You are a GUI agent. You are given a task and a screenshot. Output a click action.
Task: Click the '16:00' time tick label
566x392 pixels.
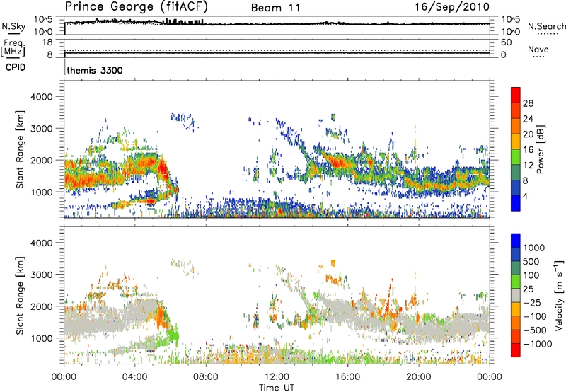(x=347, y=377)
